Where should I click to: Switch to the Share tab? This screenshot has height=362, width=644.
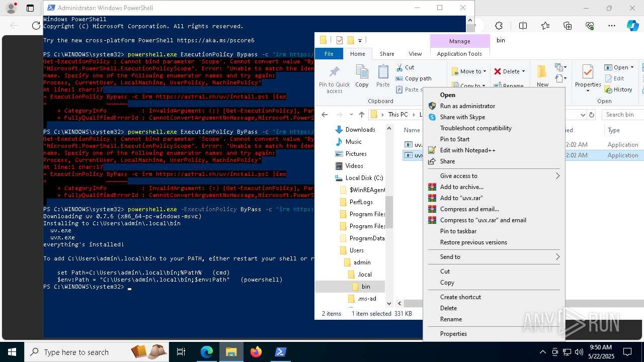(x=387, y=54)
